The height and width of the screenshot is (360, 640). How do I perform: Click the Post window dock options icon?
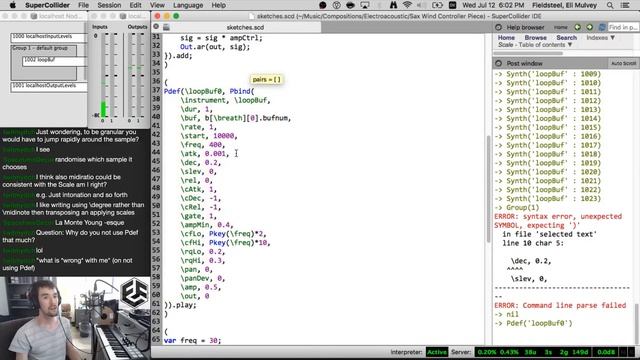pyautogui.click(x=498, y=63)
